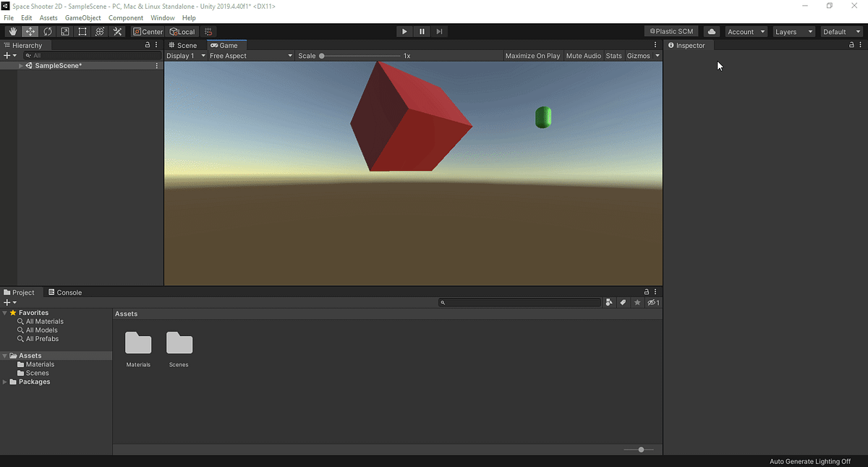Open the GameObject menu
This screenshot has width=868, height=467.
coord(82,17)
